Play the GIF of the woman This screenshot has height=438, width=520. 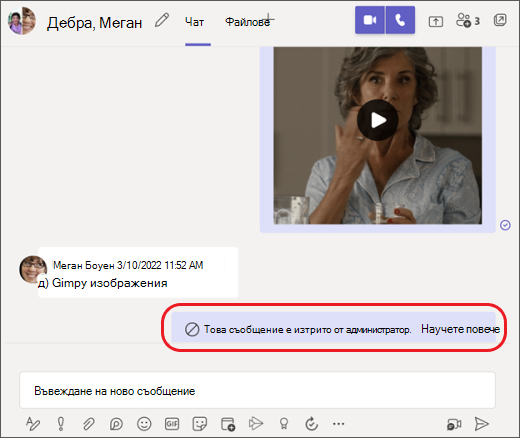(378, 120)
